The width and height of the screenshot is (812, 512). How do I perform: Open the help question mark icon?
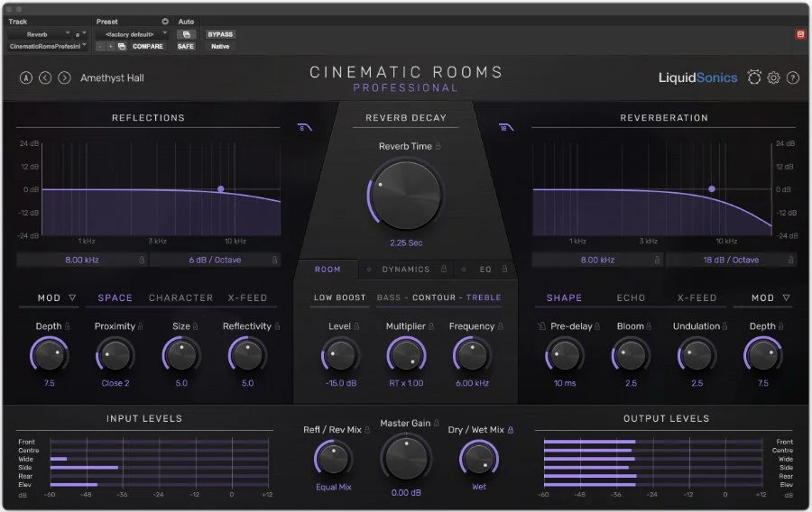[793, 78]
